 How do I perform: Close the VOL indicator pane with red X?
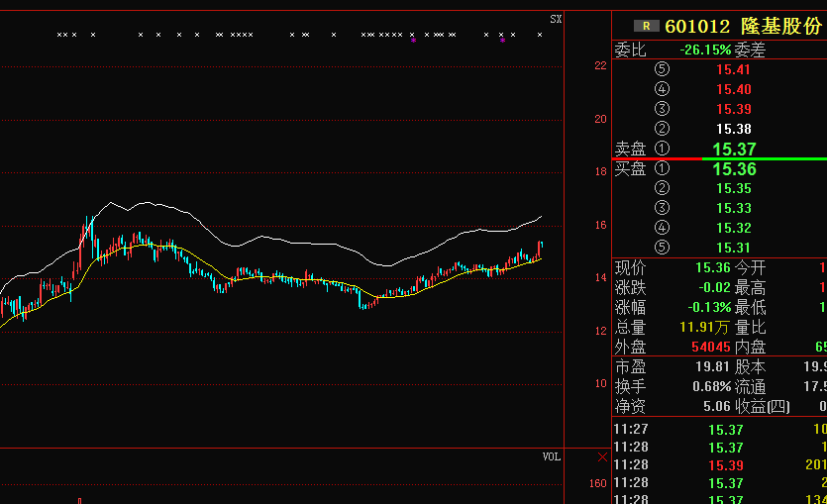602,457
